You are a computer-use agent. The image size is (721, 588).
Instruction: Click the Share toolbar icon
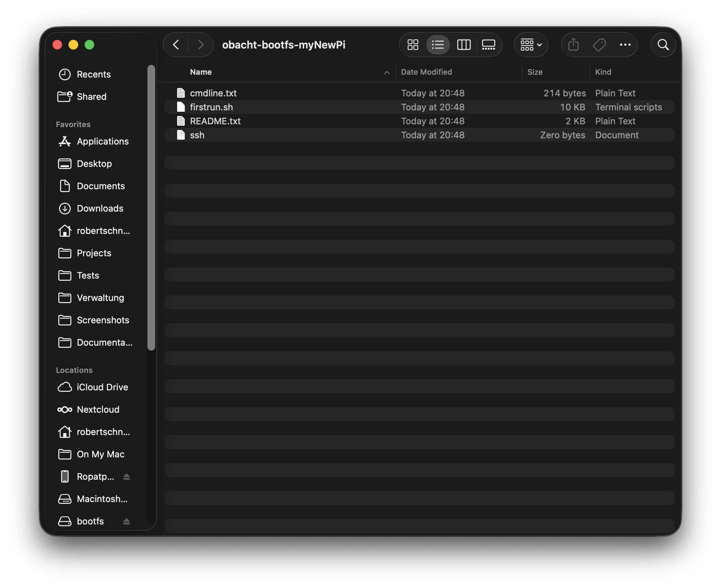click(574, 45)
